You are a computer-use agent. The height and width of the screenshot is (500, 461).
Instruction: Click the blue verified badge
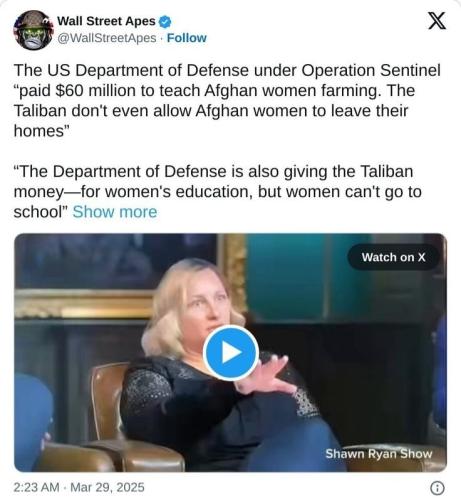pos(165,22)
